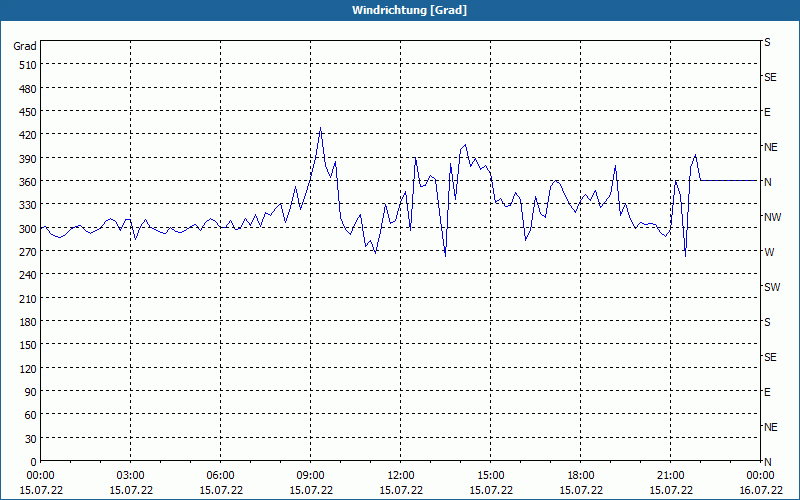This screenshot has height=500, width=800.
Task: Click the 30 y-axis label
Action: coord(31,439)
